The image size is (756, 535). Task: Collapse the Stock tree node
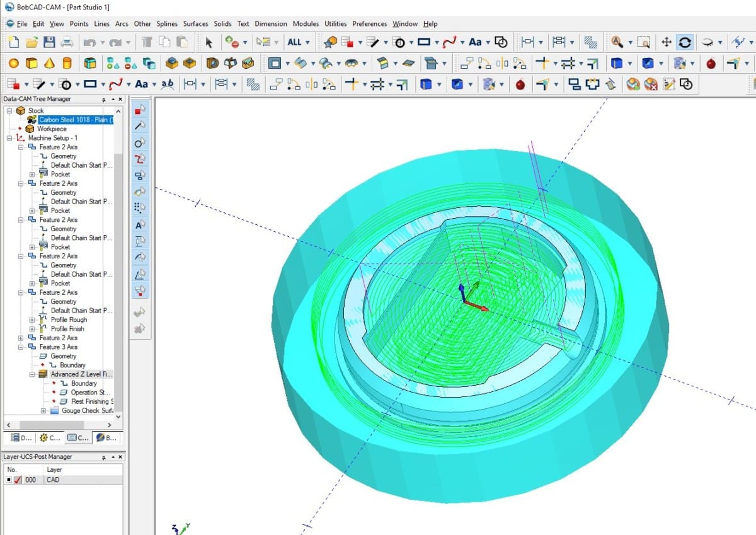point(9,111)
